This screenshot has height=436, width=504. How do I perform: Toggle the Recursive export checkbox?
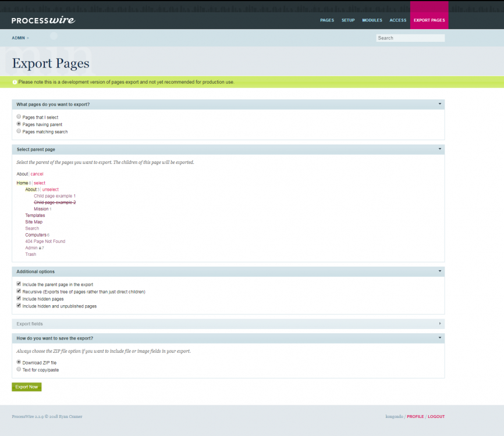click(x=19, y=291)
